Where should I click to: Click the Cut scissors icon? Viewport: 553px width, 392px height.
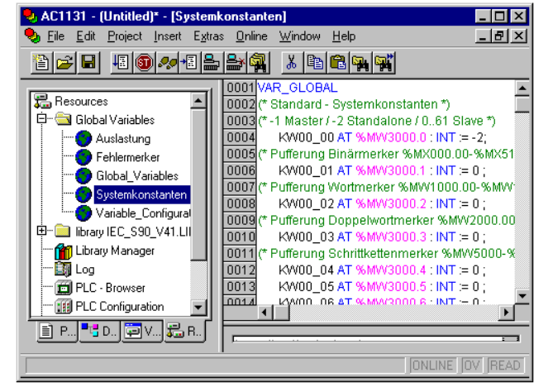[x=292, y=63]
